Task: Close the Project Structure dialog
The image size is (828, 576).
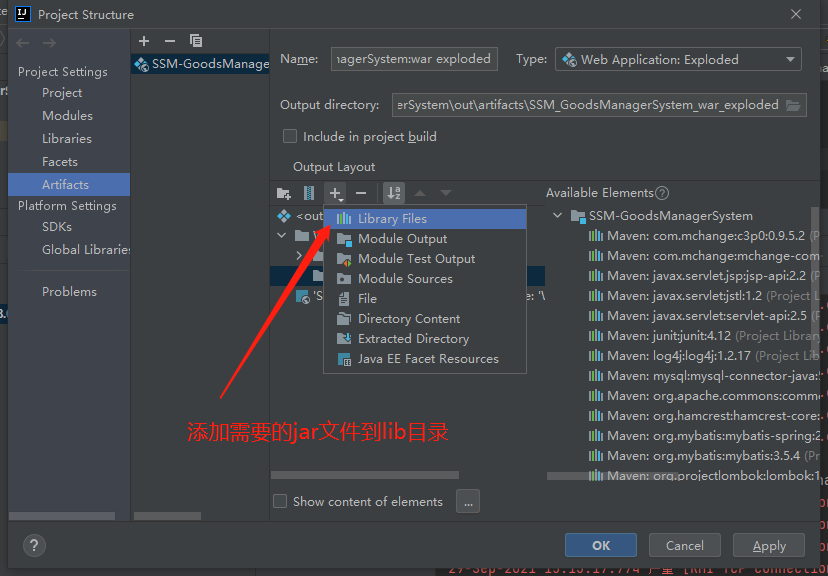Action: click(x=796, y=14)
